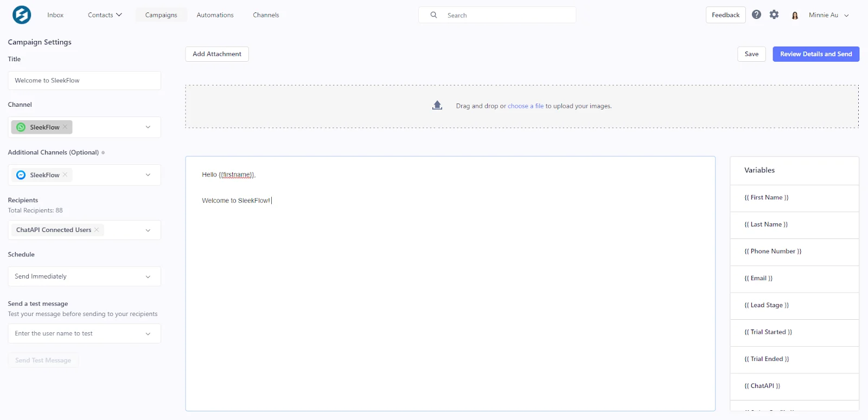Viewport: 868px width, 420px height.
Task: Click the Feedback button
Action: tap(725, 15)
